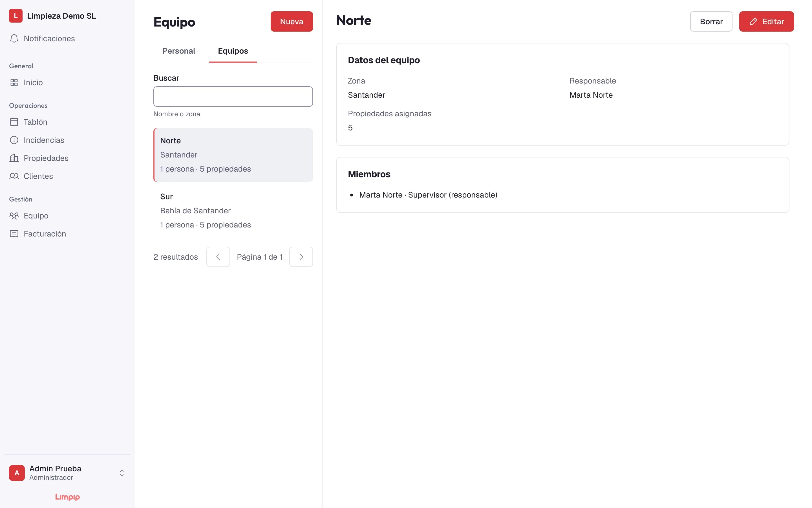Click the red L company logo
Image resolution: width=812 pixels, height=508 pixels.
click(16, 16)
